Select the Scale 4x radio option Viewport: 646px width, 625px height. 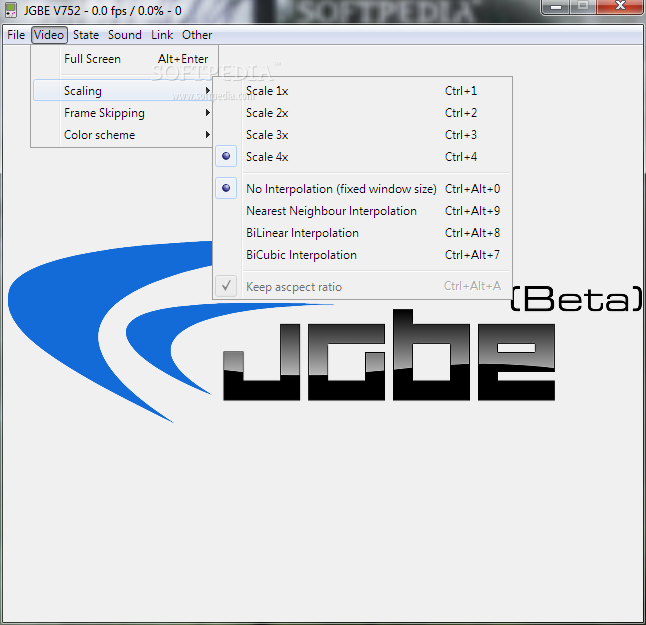362,157
